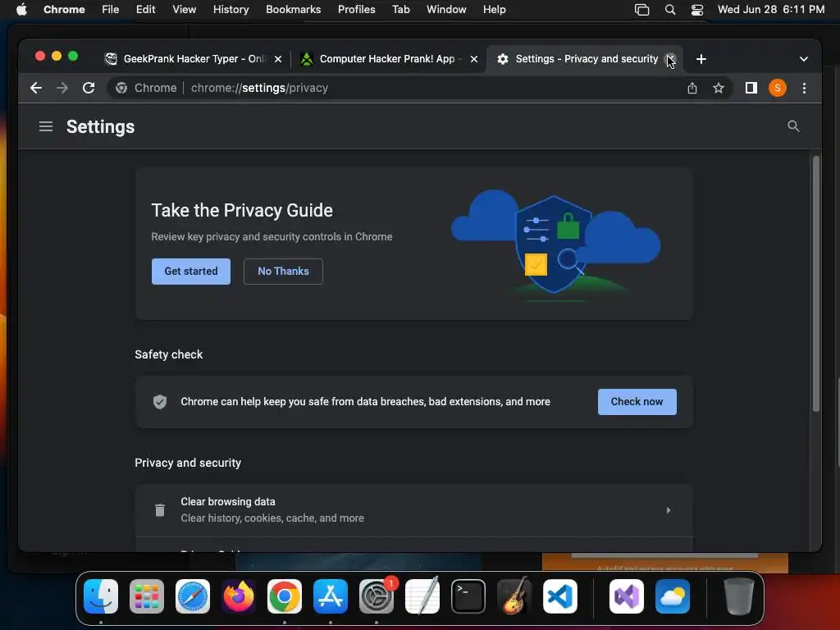Open the orange S profile avatar
This screenshot has width=840, height=630.
pyautogui.click(x=778, y=88)
